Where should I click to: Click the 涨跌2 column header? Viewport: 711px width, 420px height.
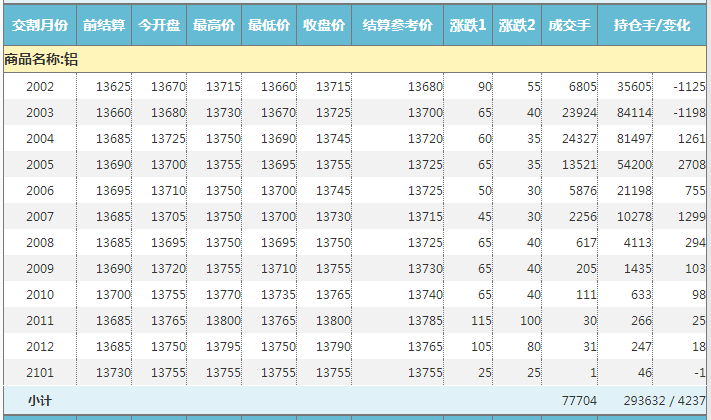pos(518,24)
